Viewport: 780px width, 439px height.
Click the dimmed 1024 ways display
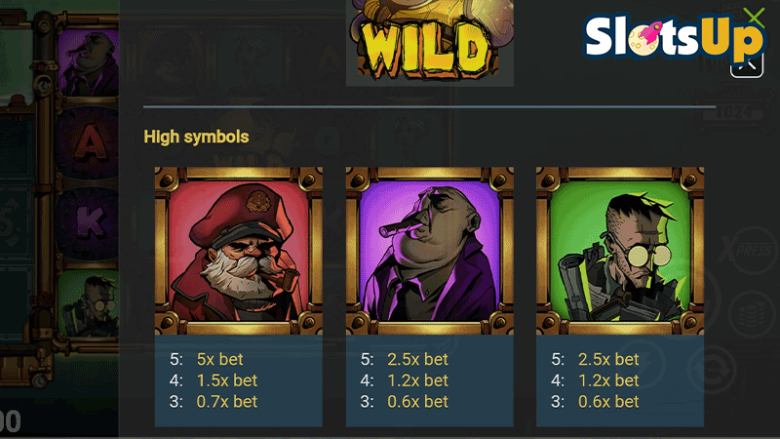(x=733, y=112)
